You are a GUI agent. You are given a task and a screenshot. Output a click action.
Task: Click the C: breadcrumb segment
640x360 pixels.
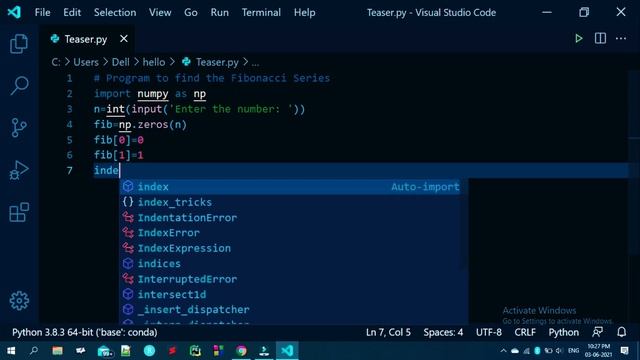(56, 62)
